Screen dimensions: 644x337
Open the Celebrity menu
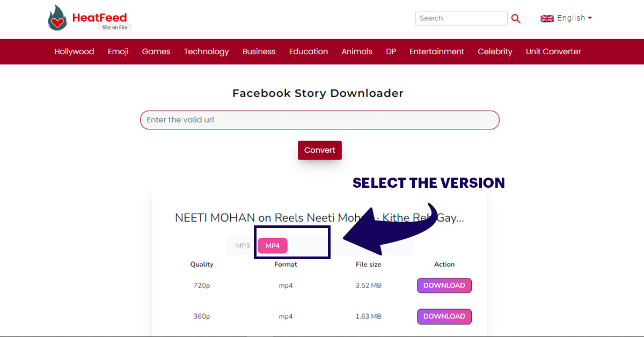495,52
